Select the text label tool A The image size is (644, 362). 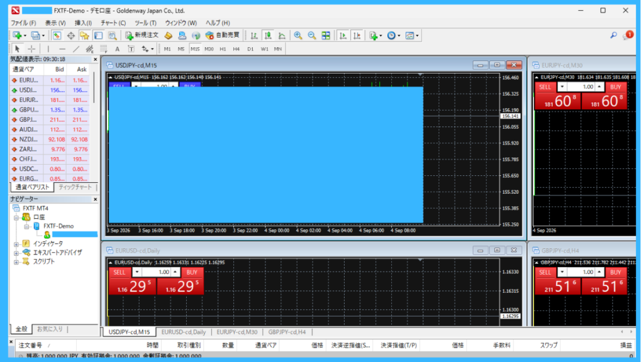[x=118, y=49]
